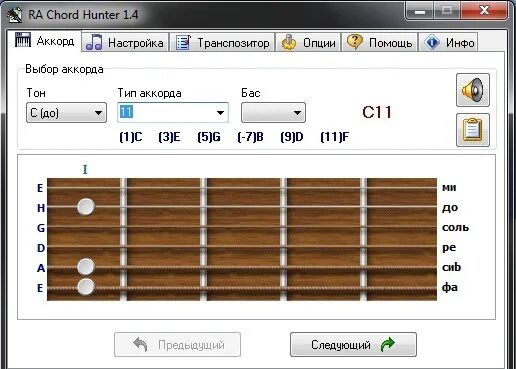516x369 pixels.
Task: Click the Тон label
Action: click(36, 93)
